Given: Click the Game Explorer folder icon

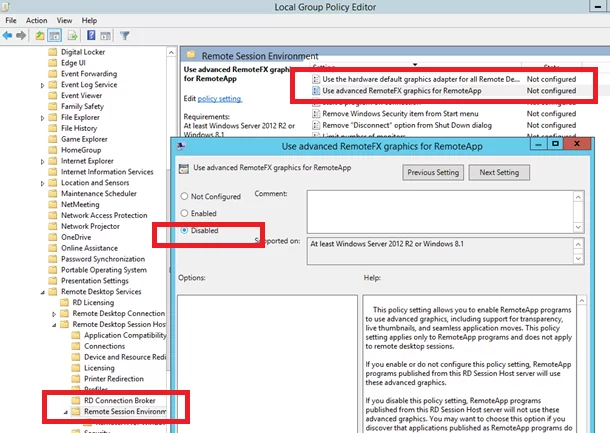Looking at the screenshot, I should pos(53,139).
